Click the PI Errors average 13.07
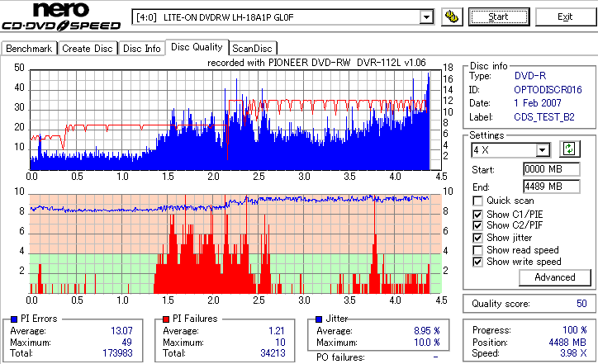Screen dimensions: 598x364 pos(121,331)
